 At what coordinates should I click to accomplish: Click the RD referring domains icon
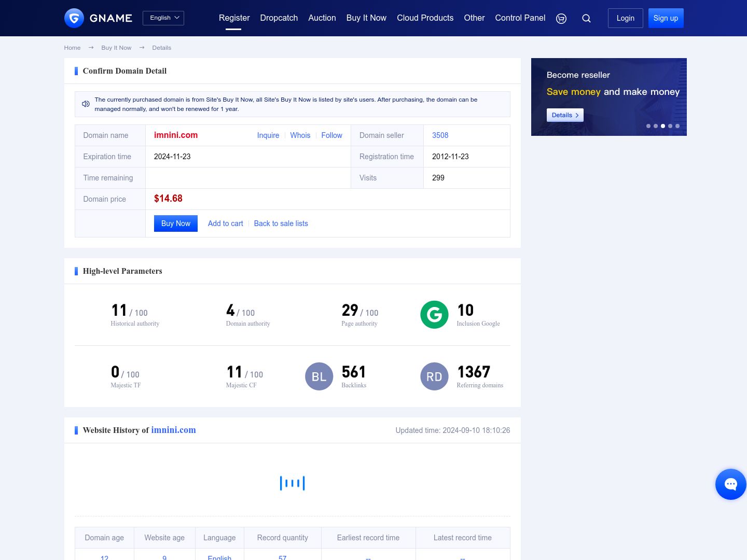[x=434, y=376]
